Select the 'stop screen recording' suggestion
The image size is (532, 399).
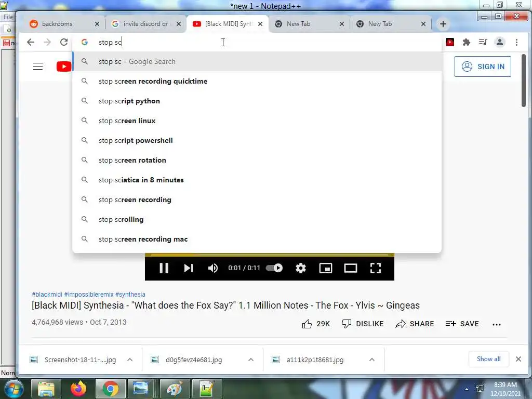(x=257, y=200)
